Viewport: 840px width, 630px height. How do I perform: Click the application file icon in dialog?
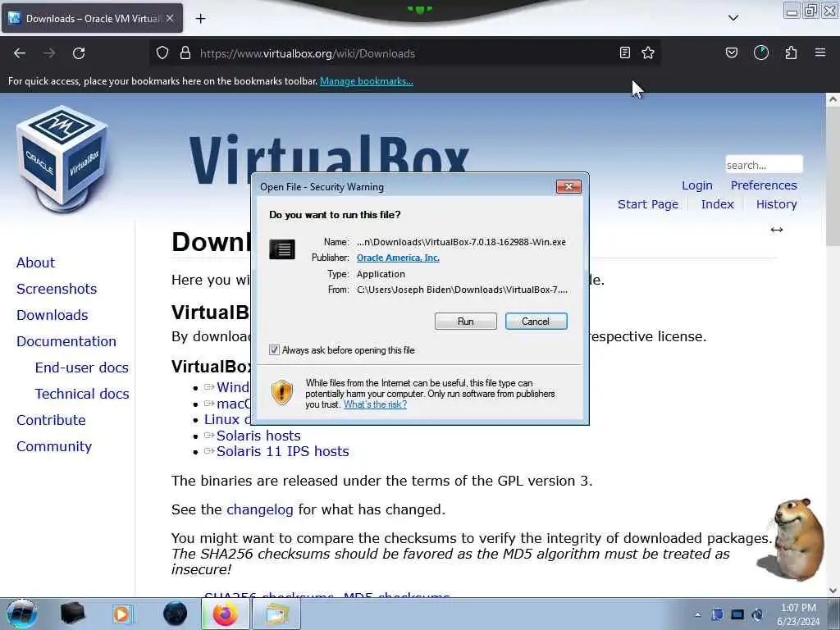coord(282,249)
